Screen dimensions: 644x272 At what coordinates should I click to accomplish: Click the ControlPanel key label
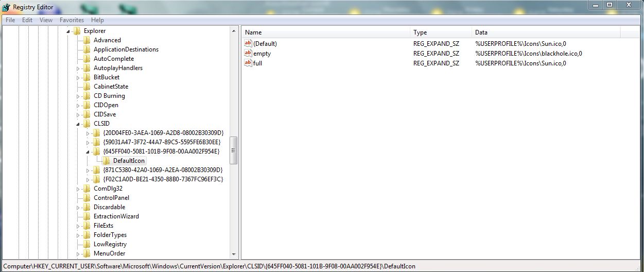(111, 198)
